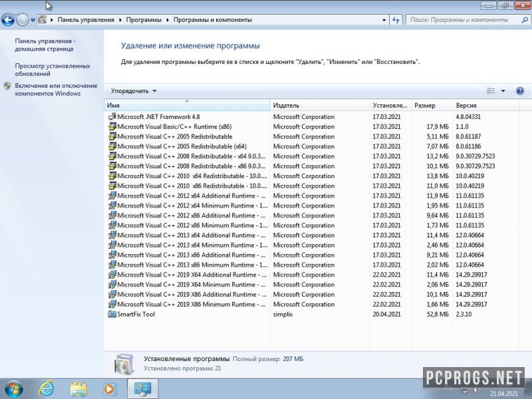Open Windows Media Player on taskbar
This screenshot has height=399, width=532.
click(x=110, y=389)
